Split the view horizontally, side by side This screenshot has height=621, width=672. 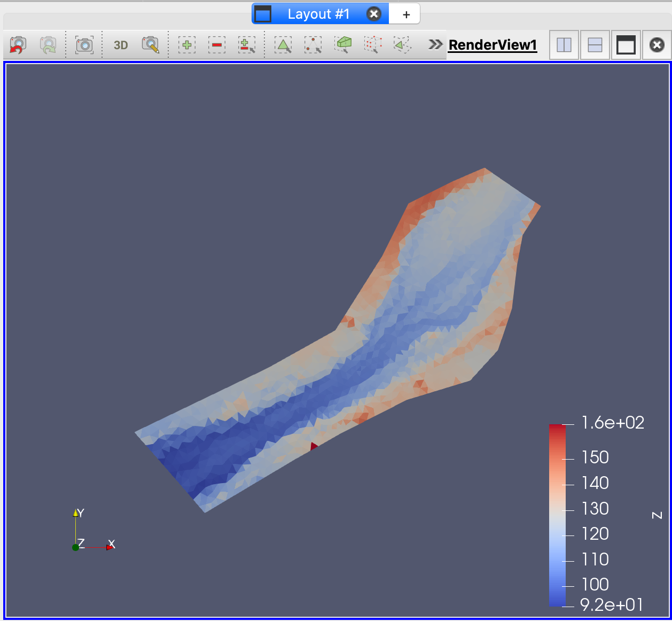point(564,45)
